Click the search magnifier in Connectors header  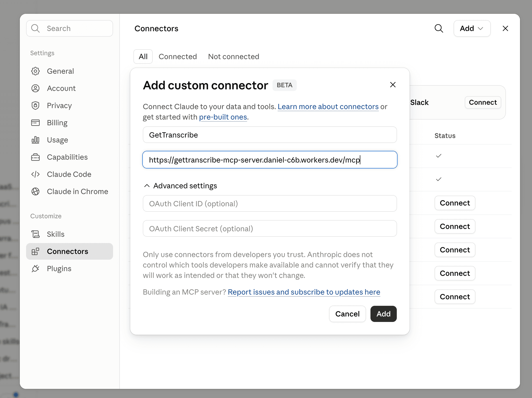click(x=439, y=28)
